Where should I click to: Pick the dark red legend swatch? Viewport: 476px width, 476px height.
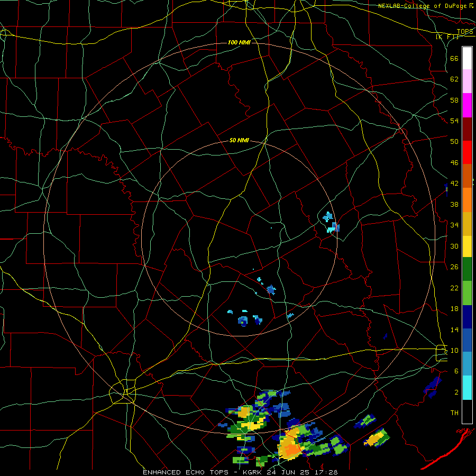467,129
